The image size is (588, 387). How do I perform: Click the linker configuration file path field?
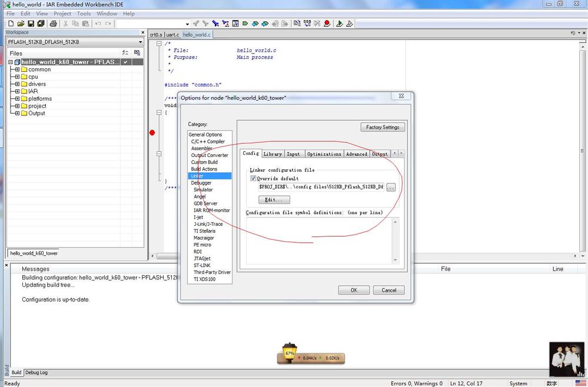tap(321, 186)
